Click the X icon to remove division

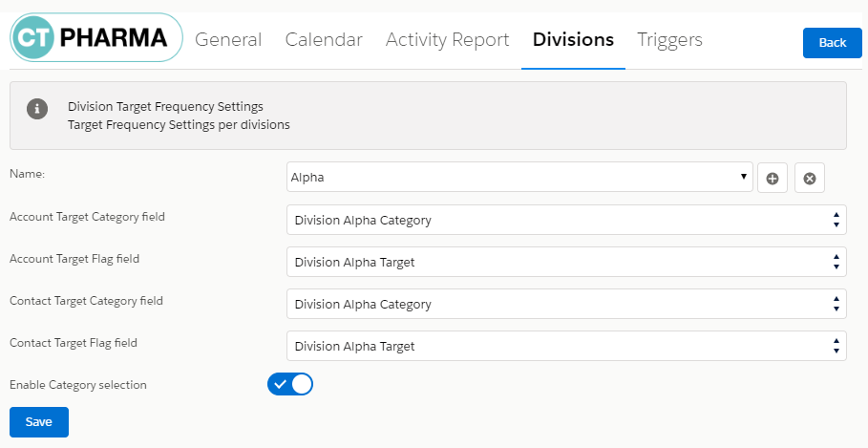click(x=809, y=178)
